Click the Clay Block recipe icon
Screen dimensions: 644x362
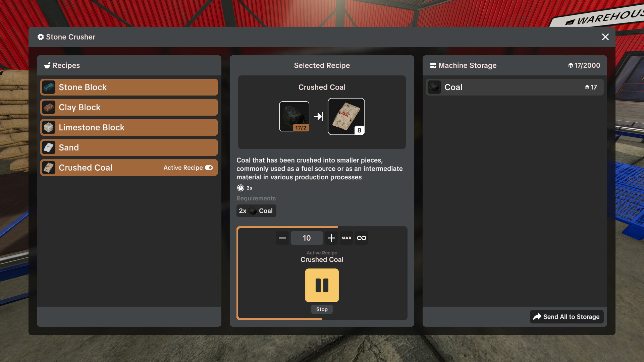click(x=49, y=107)
